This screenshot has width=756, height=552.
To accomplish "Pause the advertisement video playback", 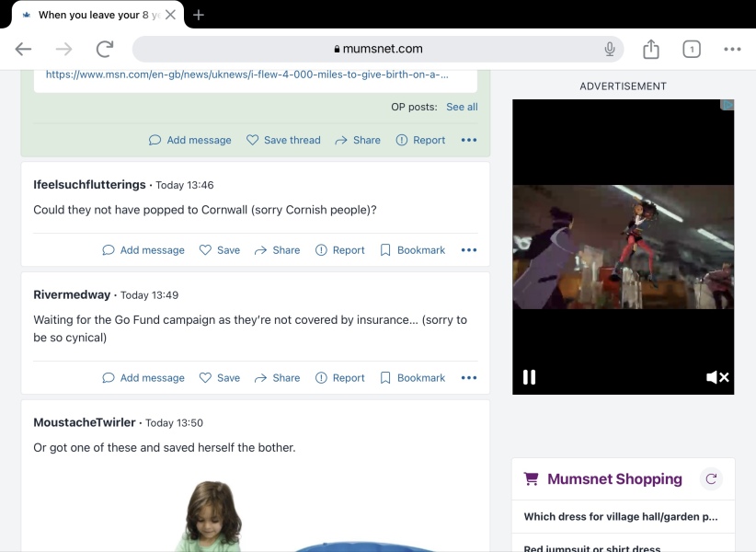I will coord(530,377).
